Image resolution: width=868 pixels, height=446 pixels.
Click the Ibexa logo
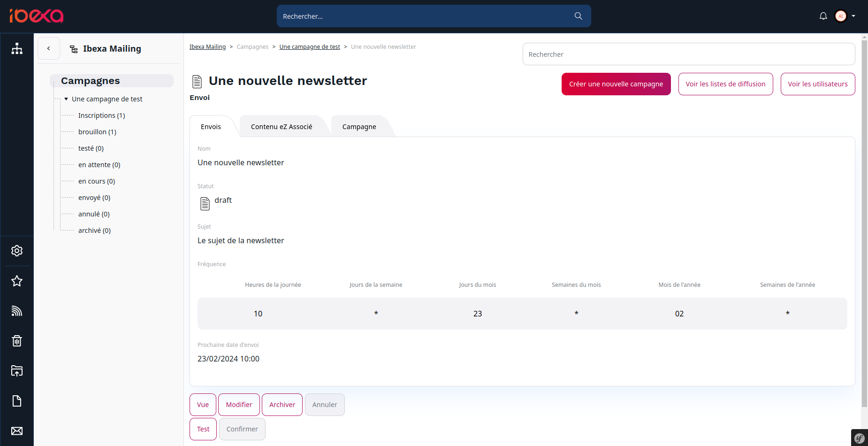37,15
